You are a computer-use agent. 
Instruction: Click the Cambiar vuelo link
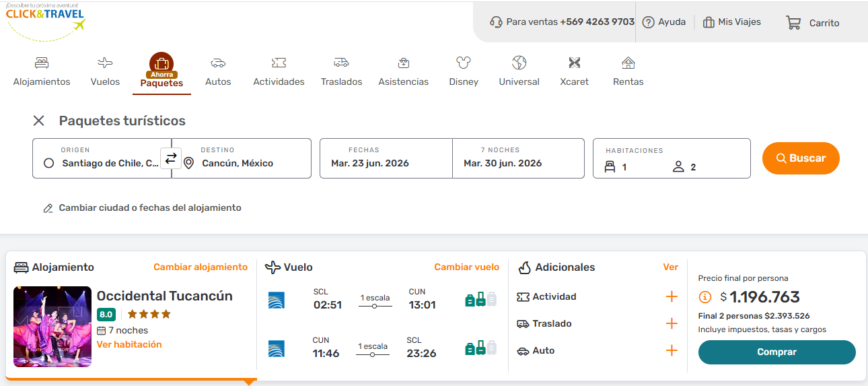coord(466,267)
